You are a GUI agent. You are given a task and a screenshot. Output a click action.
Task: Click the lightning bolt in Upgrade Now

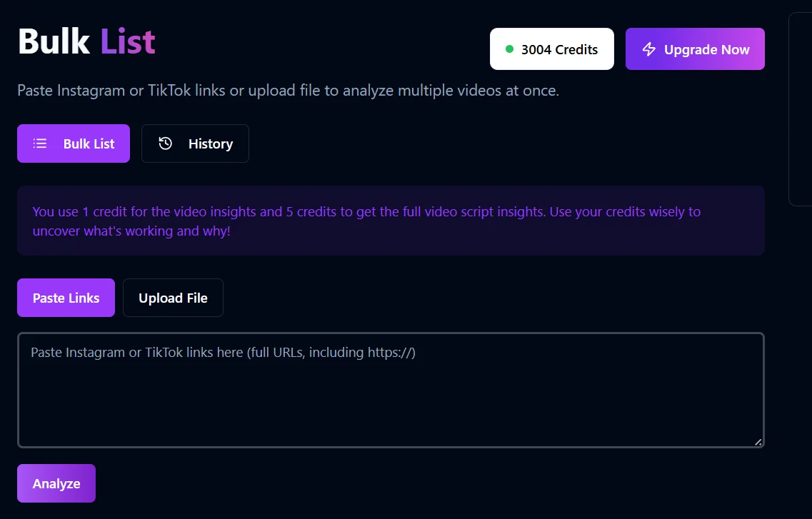click(x=648, y=49)
